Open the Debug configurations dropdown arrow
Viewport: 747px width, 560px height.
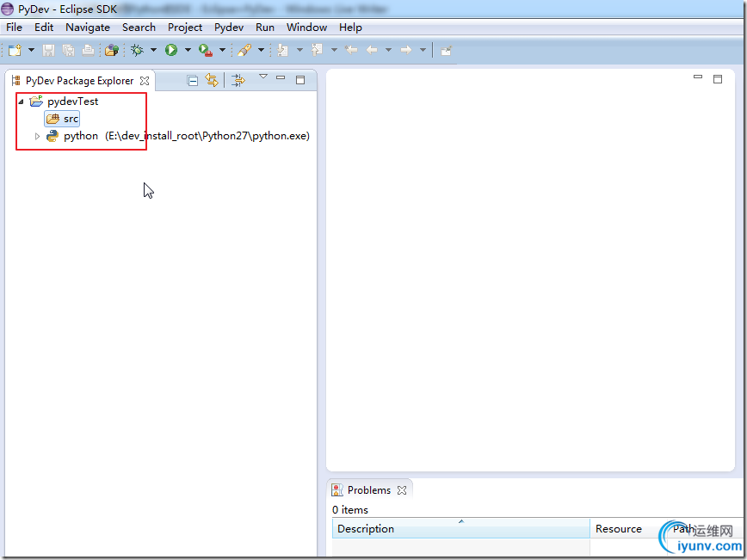point(153,50)
